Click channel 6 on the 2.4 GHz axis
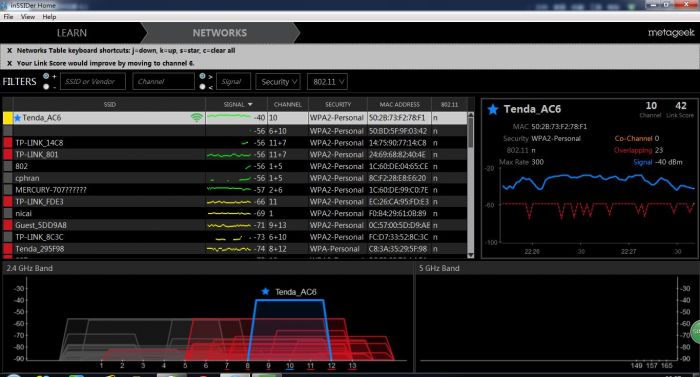The width and height of the screenshot is (700, 377). [x=206, y=365]
